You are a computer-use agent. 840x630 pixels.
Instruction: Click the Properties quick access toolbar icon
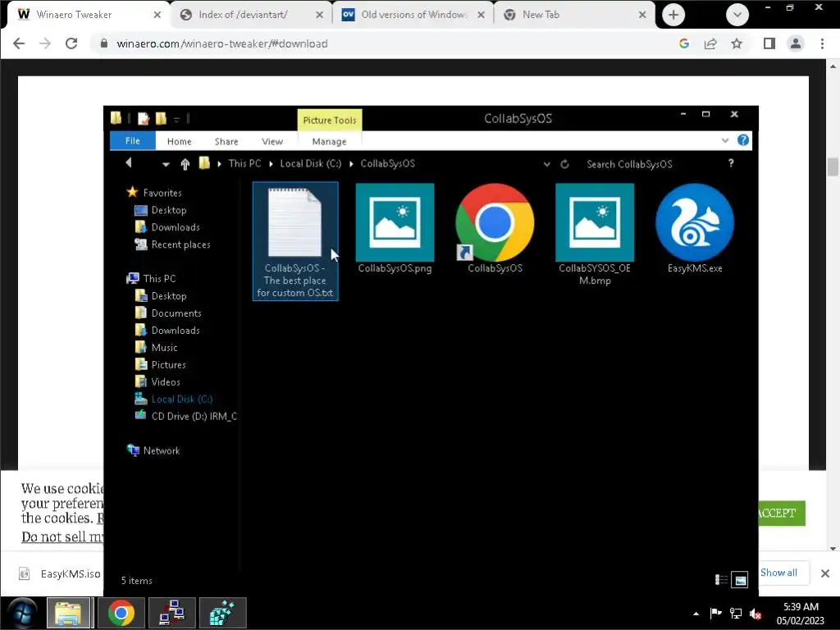pyautogui.click(x=143, y=118)
